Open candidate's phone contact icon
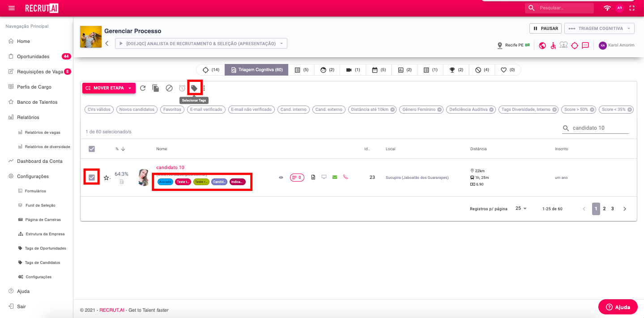The image size is (644, 318). [x=345, y=177]
